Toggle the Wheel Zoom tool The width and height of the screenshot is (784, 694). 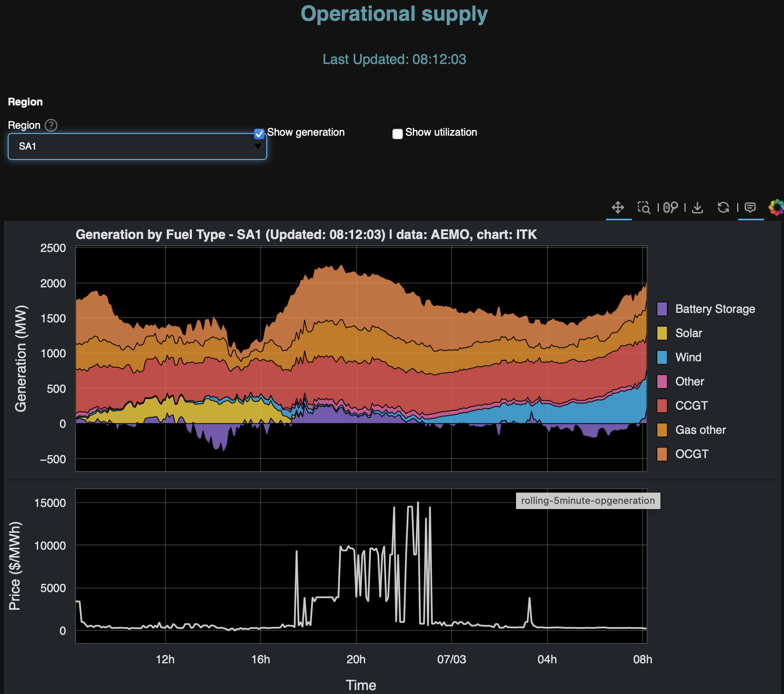tap(670, 207)
